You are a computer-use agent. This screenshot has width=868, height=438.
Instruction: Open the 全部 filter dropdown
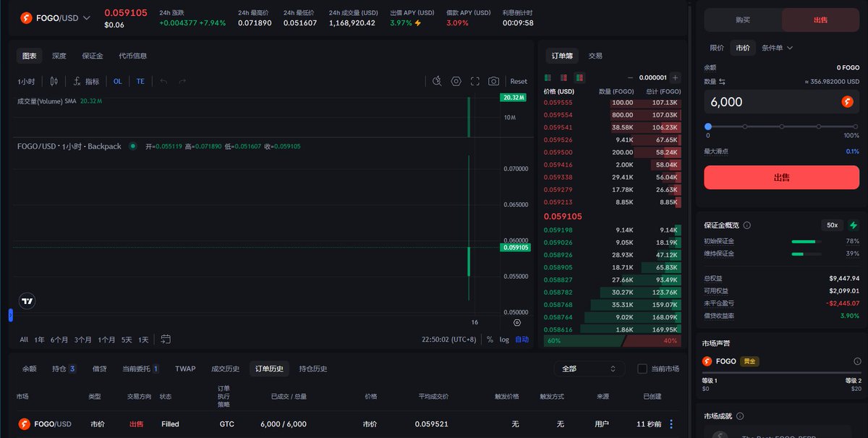point(588,368)
